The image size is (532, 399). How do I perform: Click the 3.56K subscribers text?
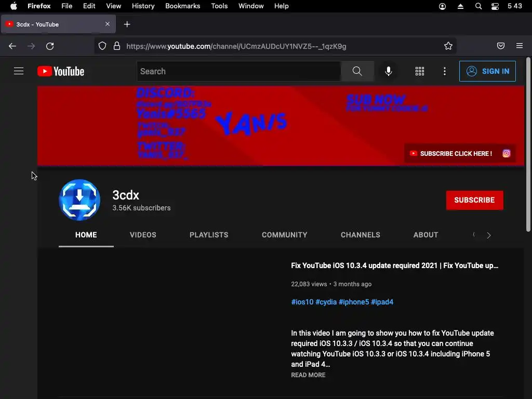(x=141, y=208)
